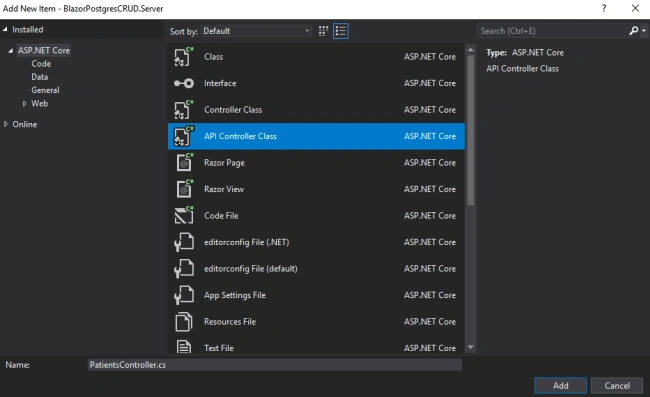Select the Data category

(39, 77)
